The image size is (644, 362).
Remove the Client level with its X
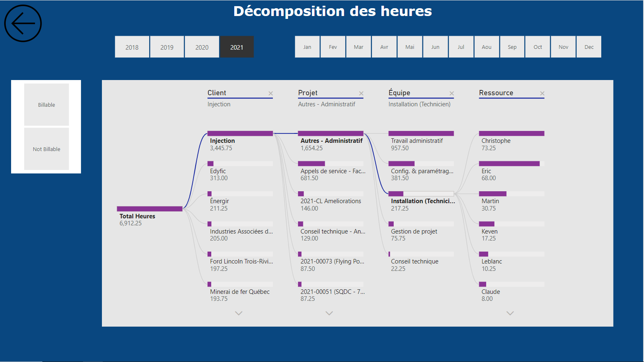point(270,94)
